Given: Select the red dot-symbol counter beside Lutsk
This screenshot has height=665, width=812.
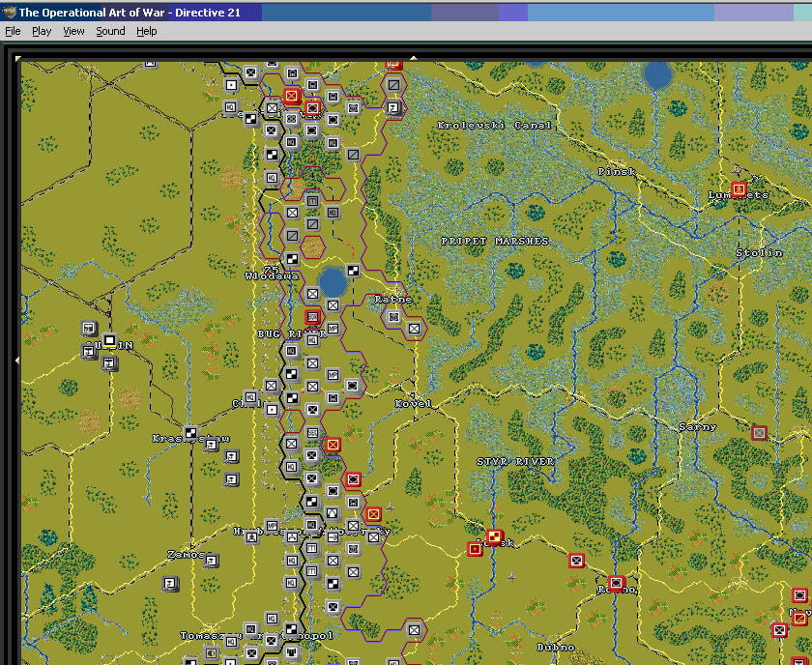Looking at the screenshot, I should coord(475,549).
